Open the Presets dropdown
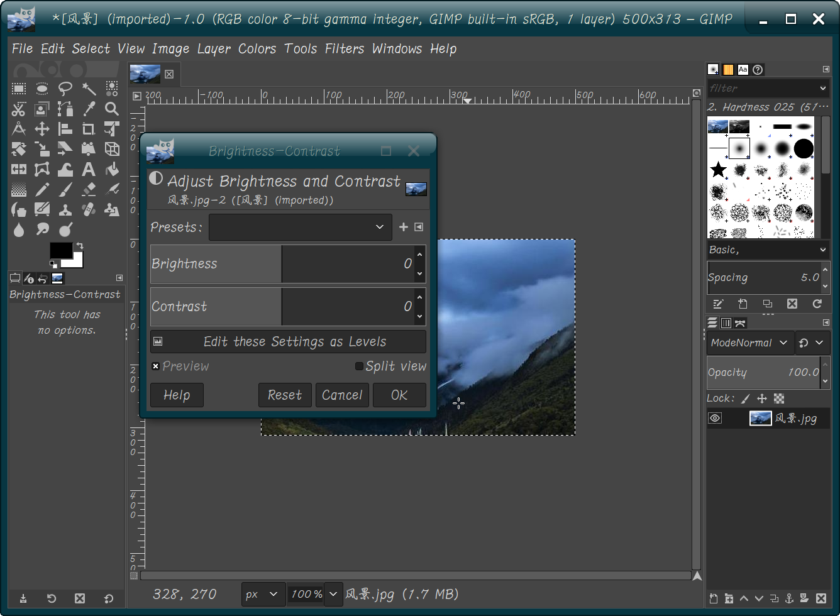 [x=300, y=227]
